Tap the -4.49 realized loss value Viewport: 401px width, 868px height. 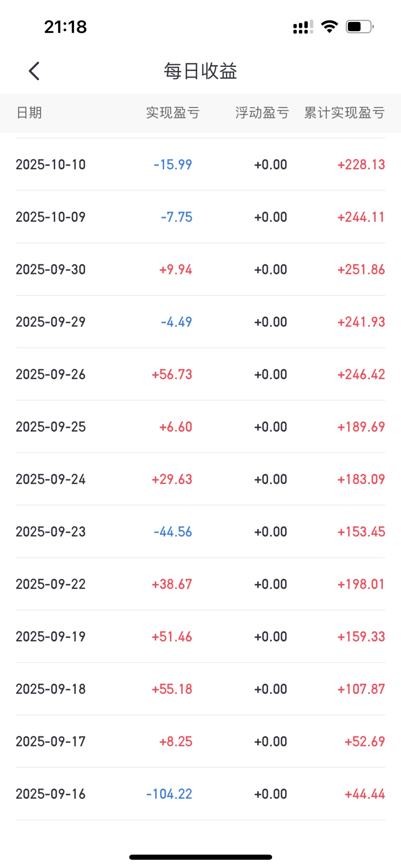point(176,322)
